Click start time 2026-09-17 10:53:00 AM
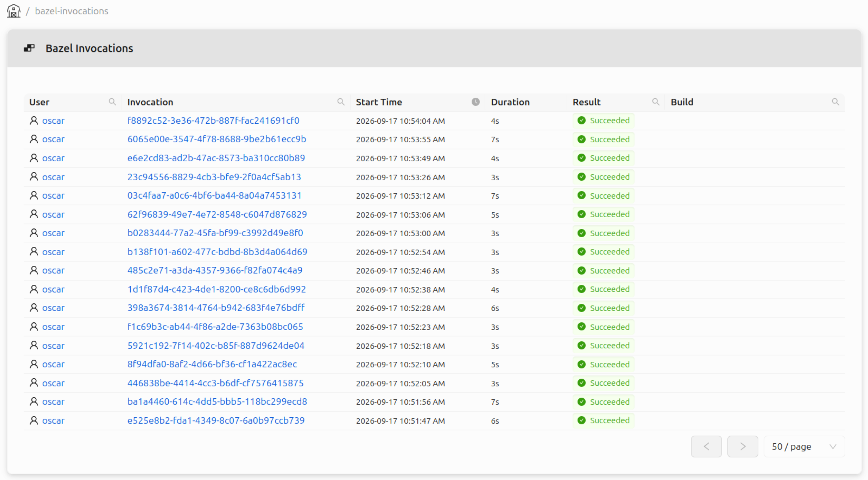868x480 pixels. pos(400,233)
